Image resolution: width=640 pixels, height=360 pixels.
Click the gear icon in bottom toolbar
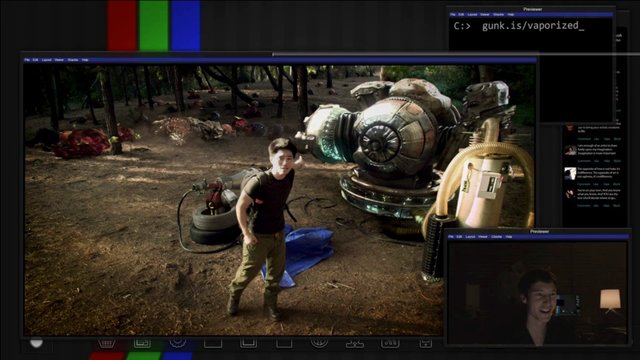pos(178,342)
